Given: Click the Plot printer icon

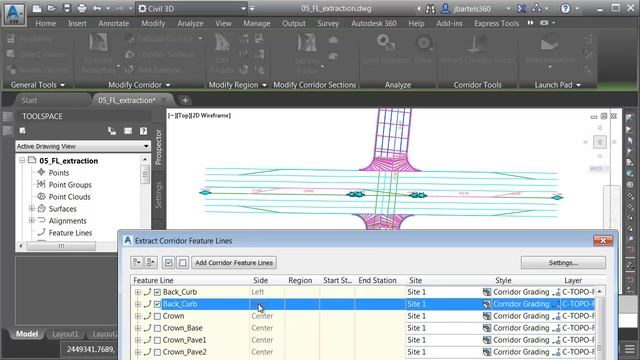Looking at the screenshot, I should [82, 8].
